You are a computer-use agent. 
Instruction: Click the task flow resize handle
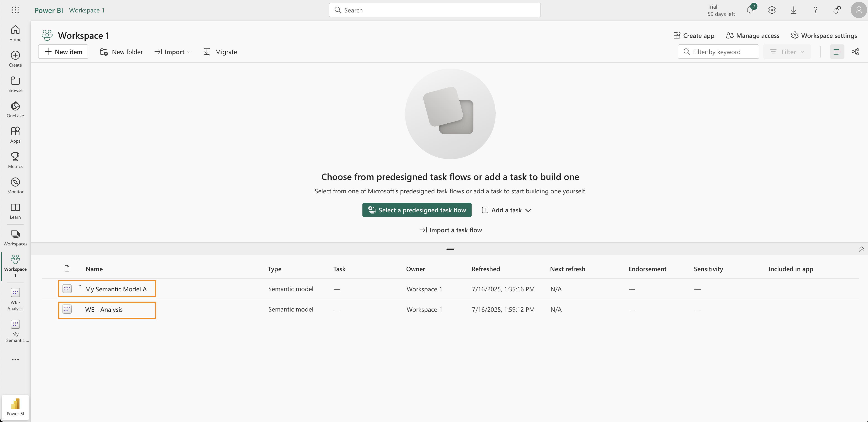[450, 249]
